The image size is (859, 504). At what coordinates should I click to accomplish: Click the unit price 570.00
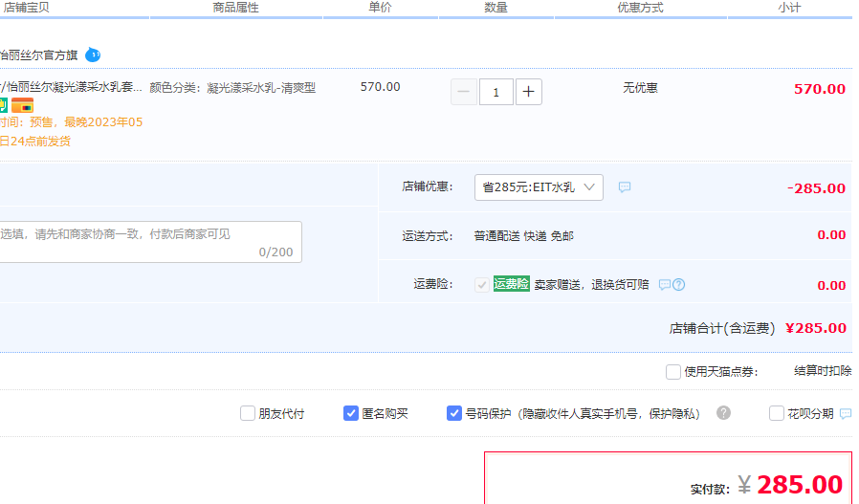tap(380, 87)
